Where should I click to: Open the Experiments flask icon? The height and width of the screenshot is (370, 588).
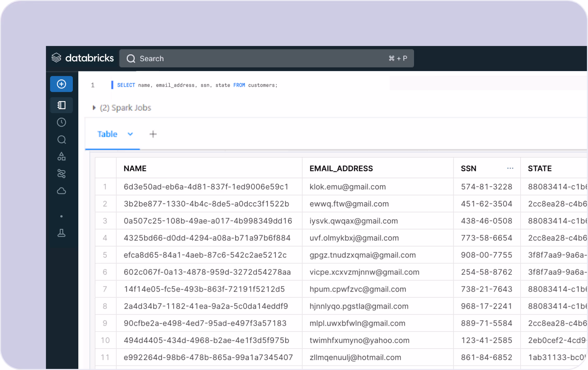(61, 233)
